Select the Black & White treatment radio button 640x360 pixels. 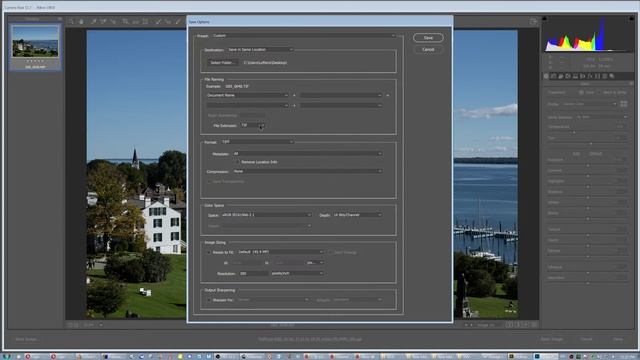600,93
